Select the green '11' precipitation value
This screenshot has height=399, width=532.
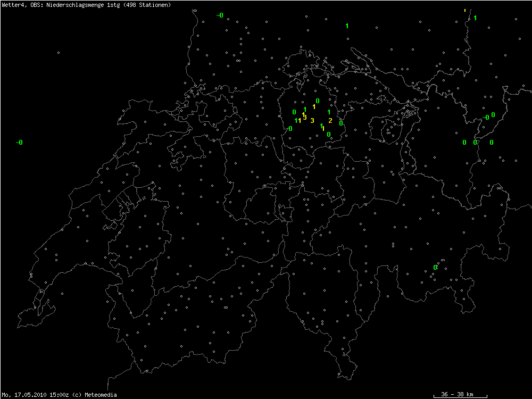click(297, 120)
